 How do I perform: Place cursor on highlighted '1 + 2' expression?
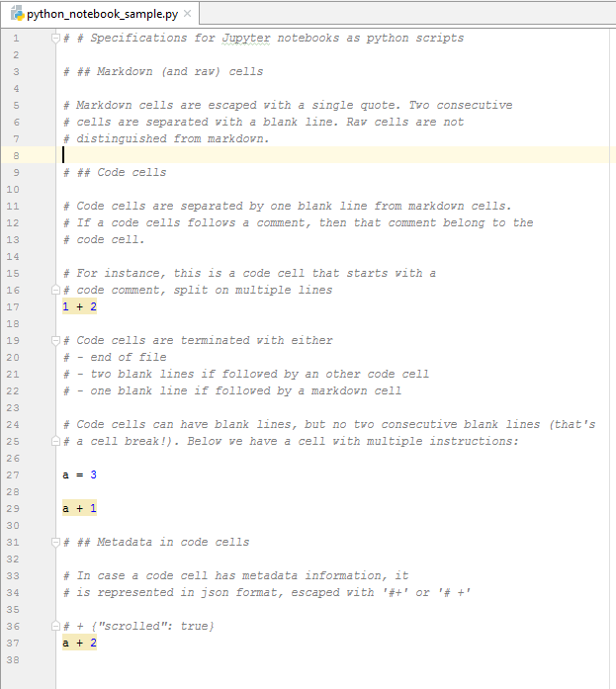(x=79, y=306)
